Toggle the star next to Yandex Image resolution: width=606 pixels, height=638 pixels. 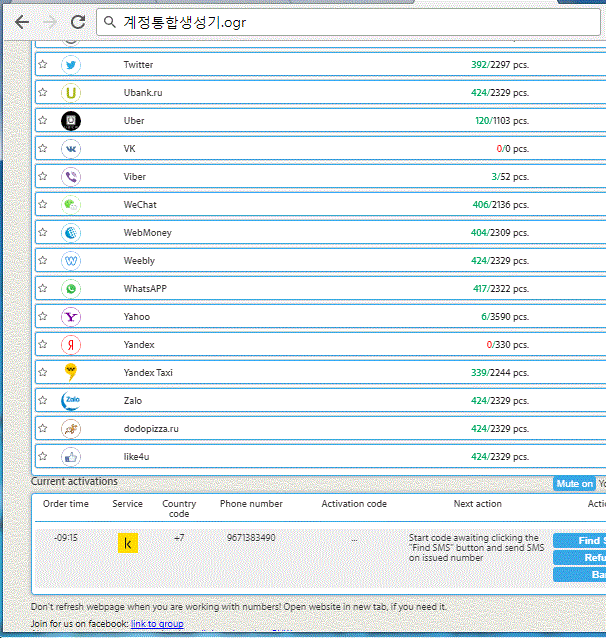(x=43, y=345)
